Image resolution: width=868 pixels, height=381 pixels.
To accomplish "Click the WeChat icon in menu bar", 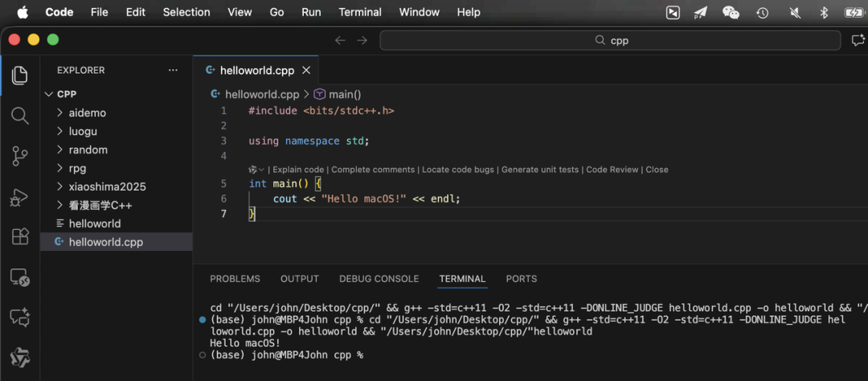I will coord(731,12).
